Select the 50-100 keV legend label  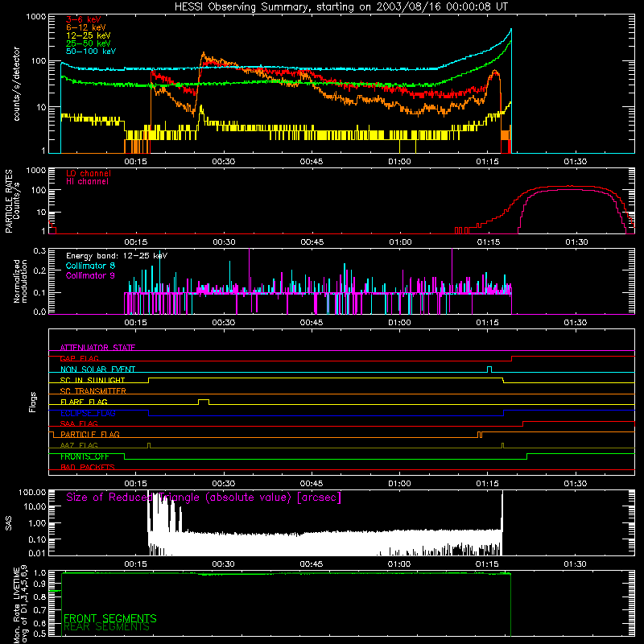click(91, 52)
